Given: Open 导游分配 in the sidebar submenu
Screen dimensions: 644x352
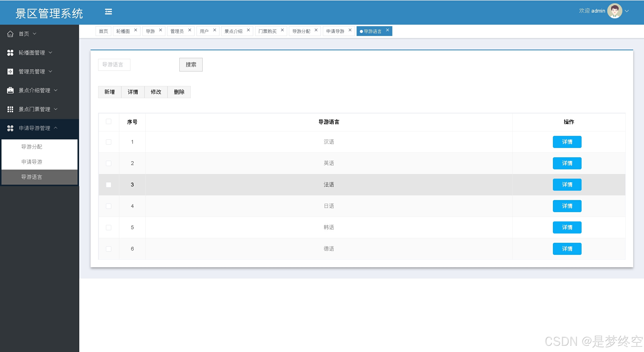Looking at the screenshot, I should 32,147.
